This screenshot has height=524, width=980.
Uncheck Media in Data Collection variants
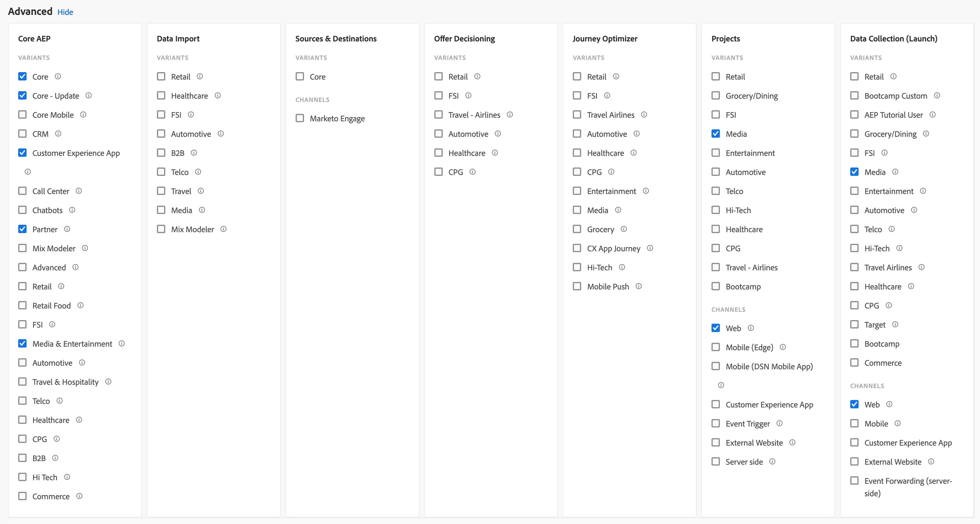pyautogui.click(x=854, y=172)
